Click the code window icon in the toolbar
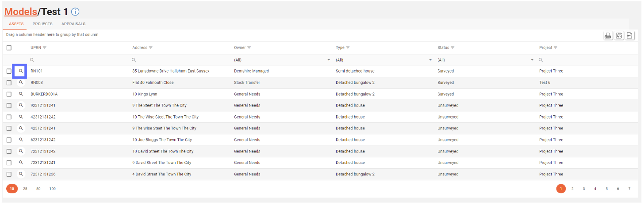Image resolution: width=644 pixels, height=206 pixels. pos(619,36)
